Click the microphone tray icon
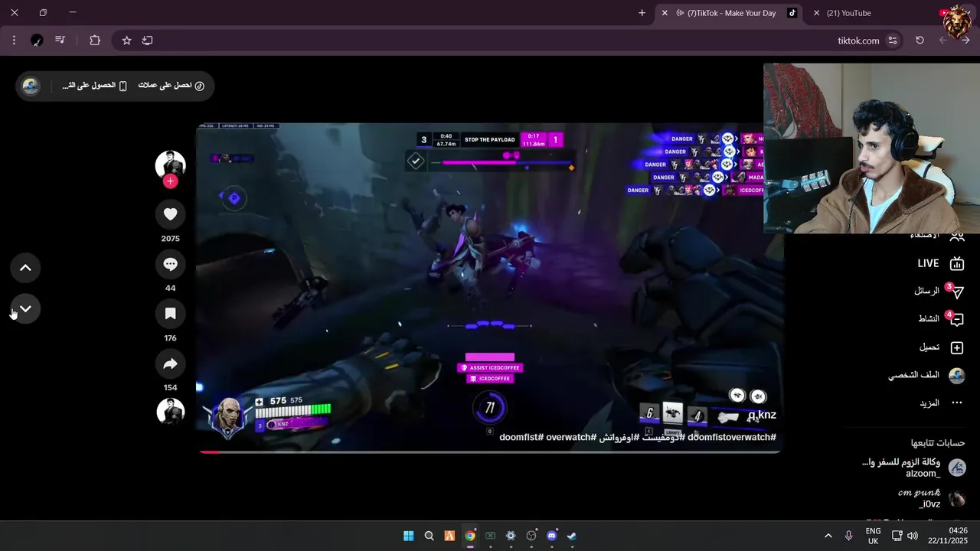The image size is (980, 551). point(848,536)
